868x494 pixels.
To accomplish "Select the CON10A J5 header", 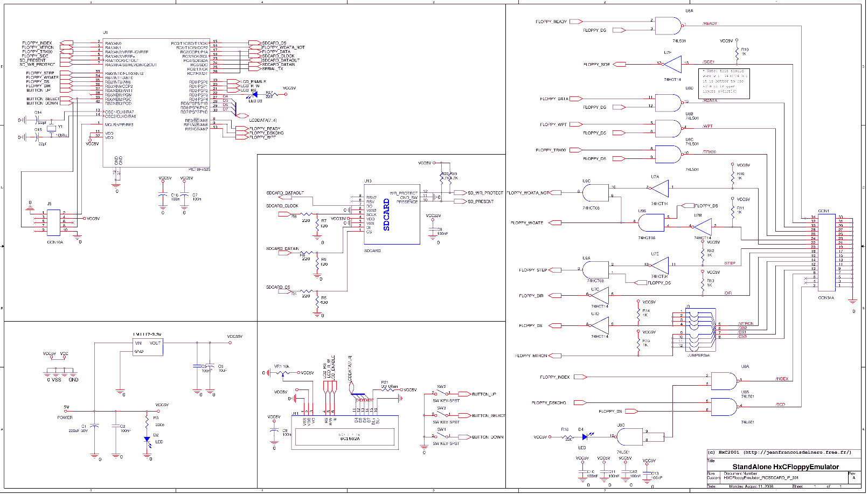I will (54, 222).
